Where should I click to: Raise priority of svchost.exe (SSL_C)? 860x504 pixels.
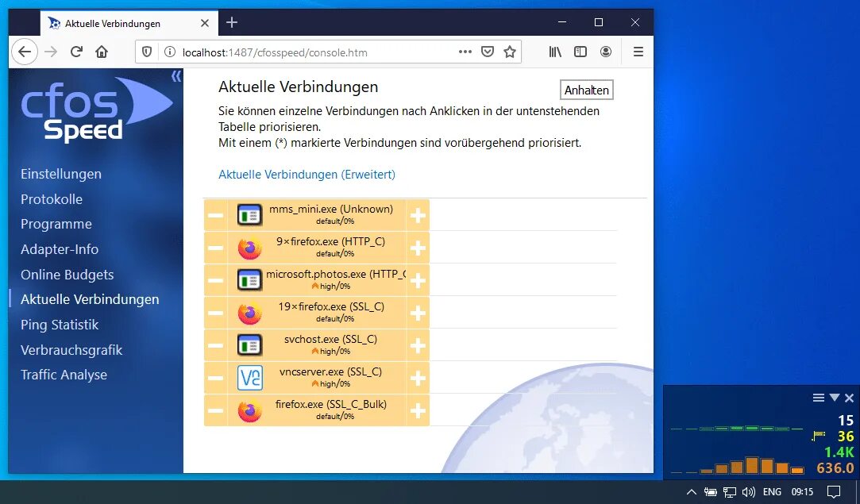point(418,345)
